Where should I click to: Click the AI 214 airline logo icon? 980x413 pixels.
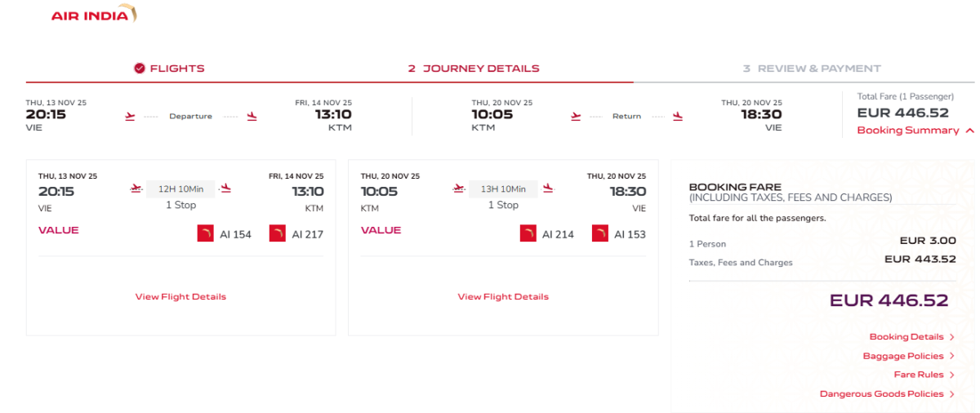(528, 234)
